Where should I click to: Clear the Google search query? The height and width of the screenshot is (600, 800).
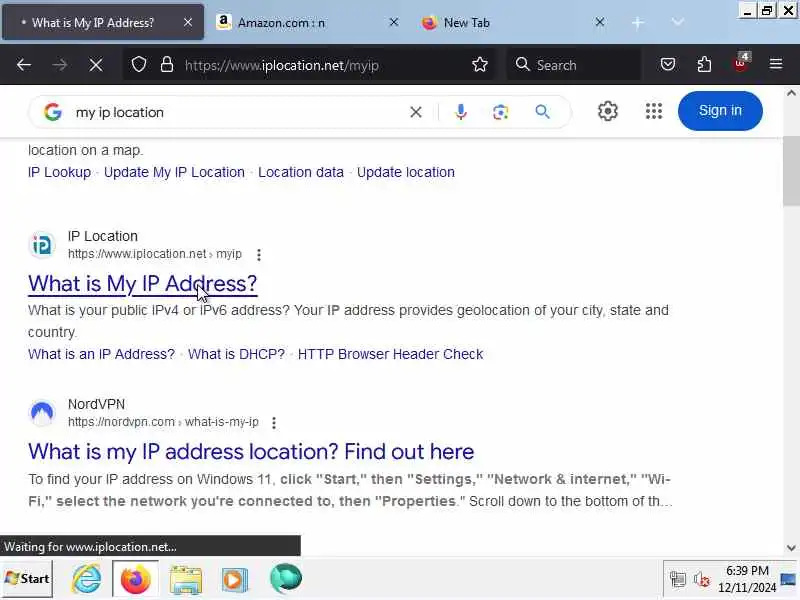(416, 112)
